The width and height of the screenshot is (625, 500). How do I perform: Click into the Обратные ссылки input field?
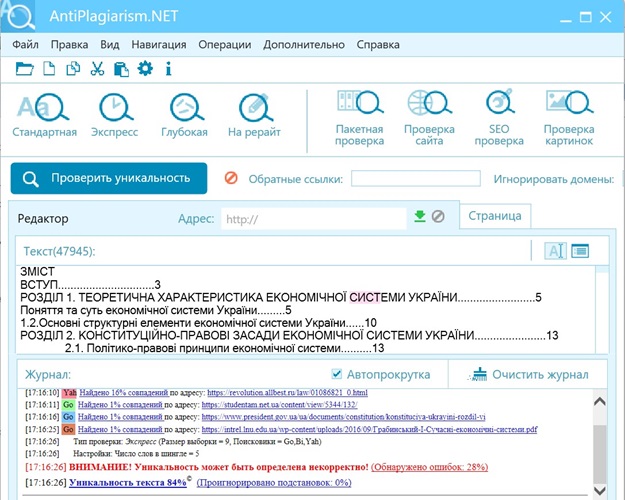click(416, 178)
